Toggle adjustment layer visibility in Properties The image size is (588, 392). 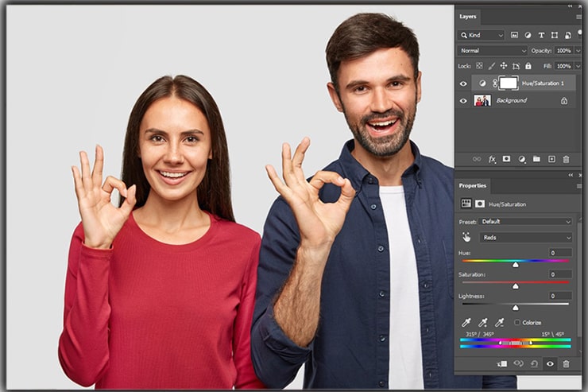click(x=550, y=363)
